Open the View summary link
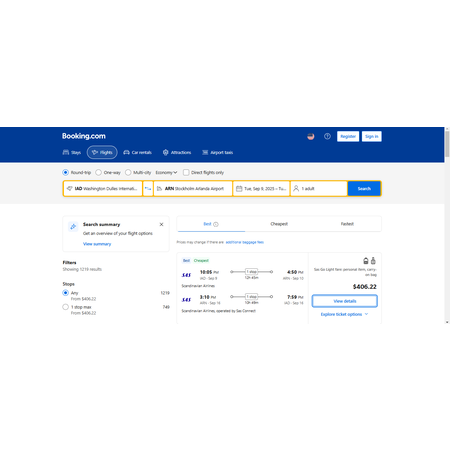Viewport: 450px width, 450px height. click(97, 244)
